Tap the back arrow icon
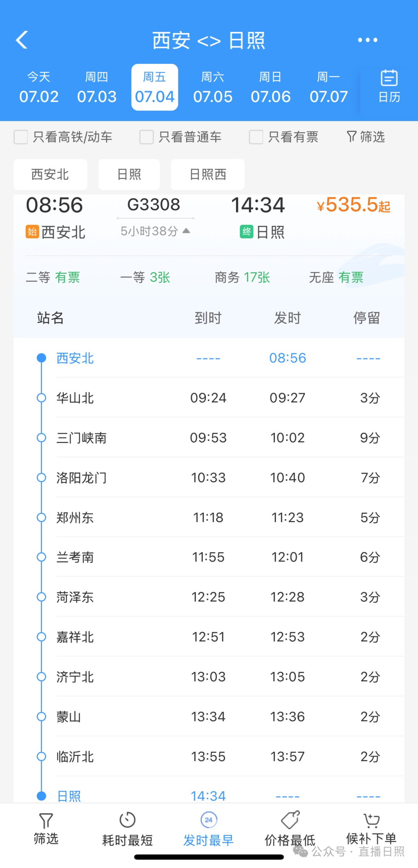Viewport: 418px width, 868px height. (22, 40)
